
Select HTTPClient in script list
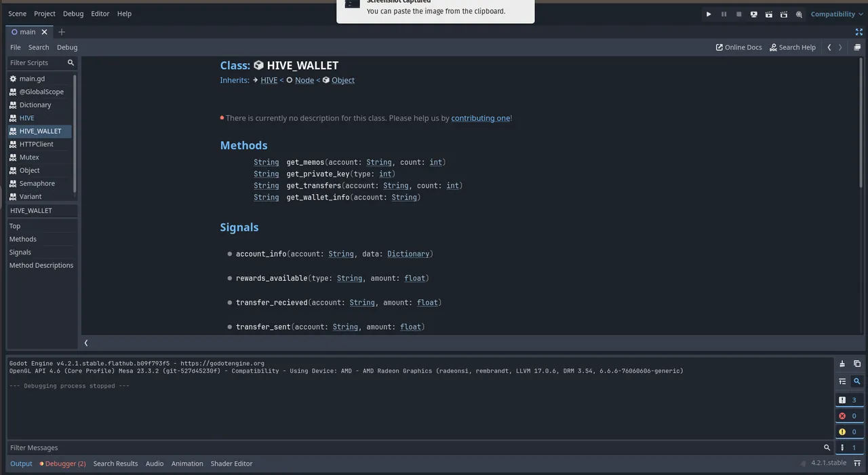point(40,144)
